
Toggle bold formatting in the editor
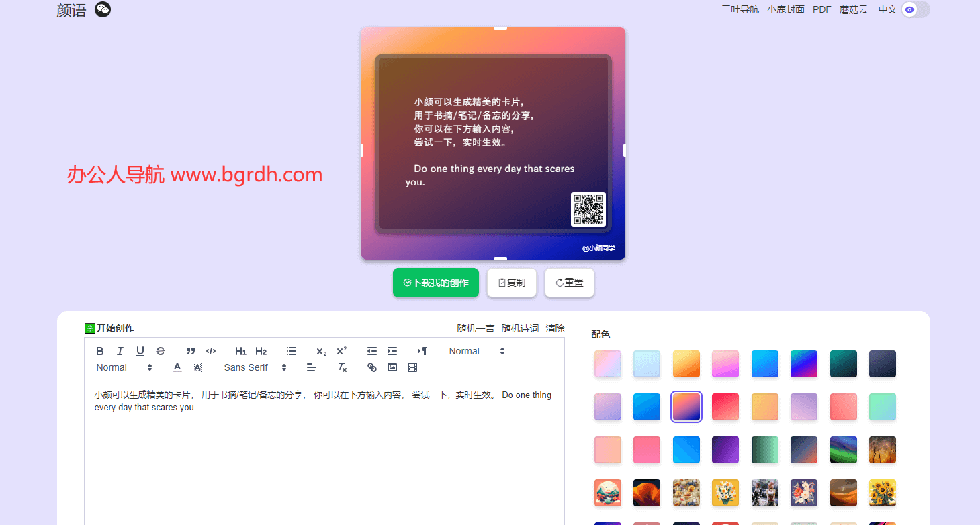pos(100,351)
